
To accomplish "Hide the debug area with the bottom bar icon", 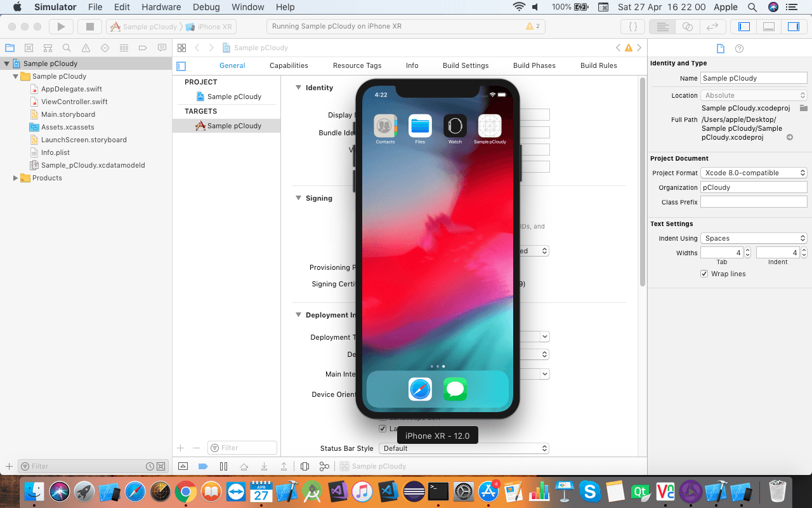I will pos(183,466).
